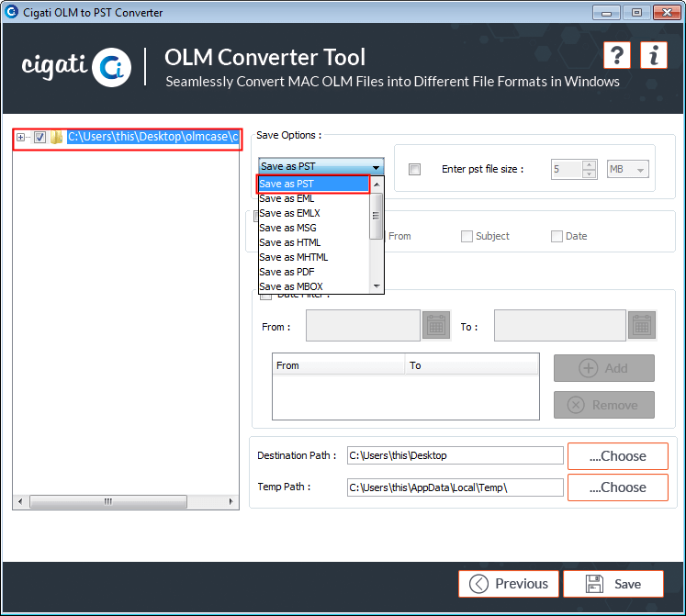686x616 pixels.
Task: Click dropdown list scrollbar up arrow
Action: pyautogui.click(x=377, y=185)
